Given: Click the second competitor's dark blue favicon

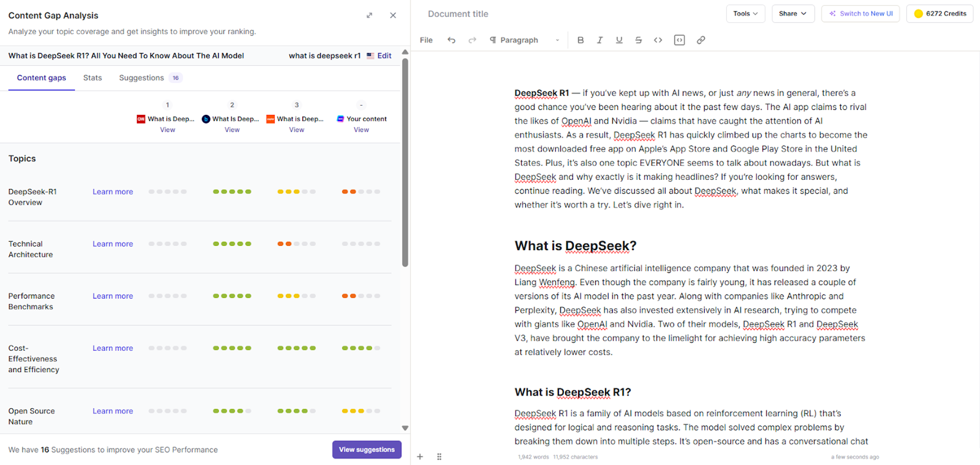Looking at the screenshot, I should (x=206, y=119).
